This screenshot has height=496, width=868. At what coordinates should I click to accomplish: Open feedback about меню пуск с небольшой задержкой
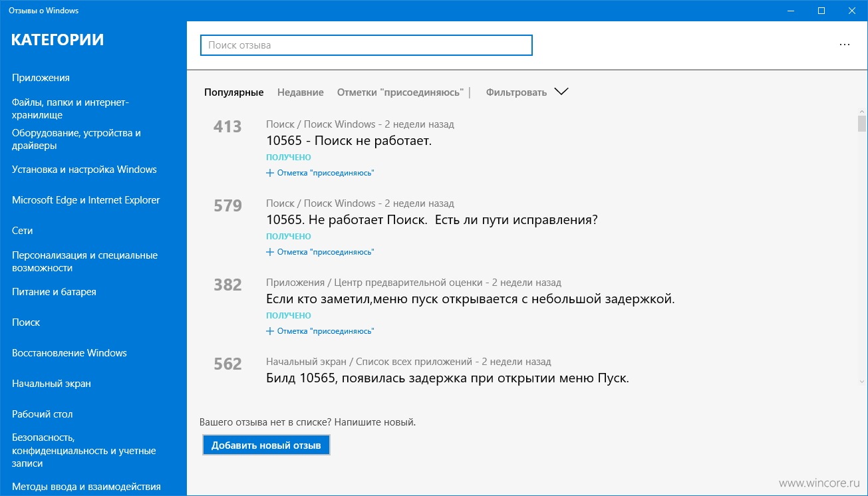point(470,299)
